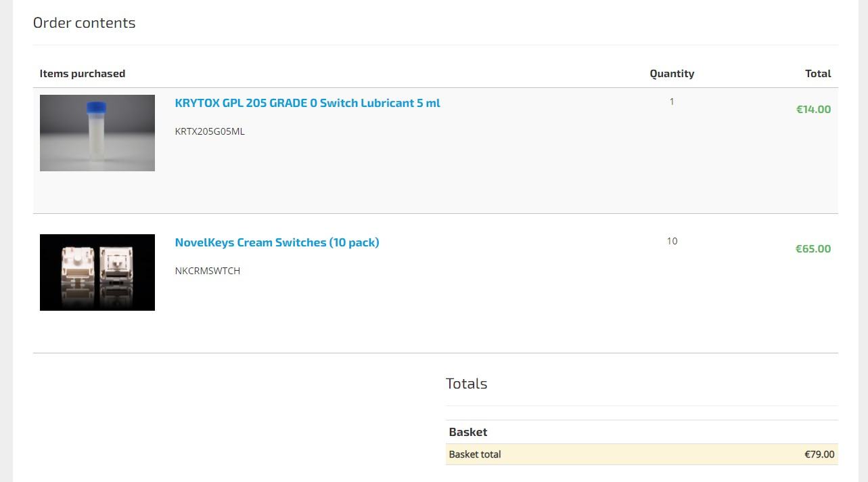Select SKU text NKCRMSWTCH

click(208, 271)
